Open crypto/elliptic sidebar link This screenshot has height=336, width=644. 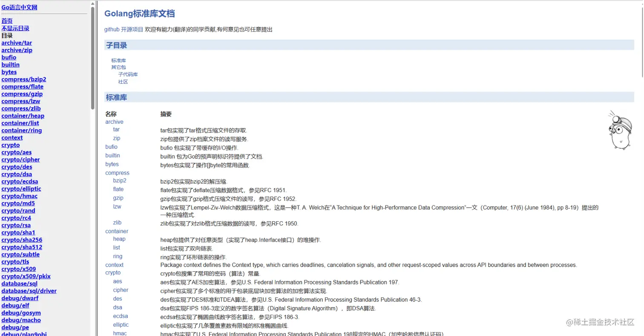coord(21,189)
